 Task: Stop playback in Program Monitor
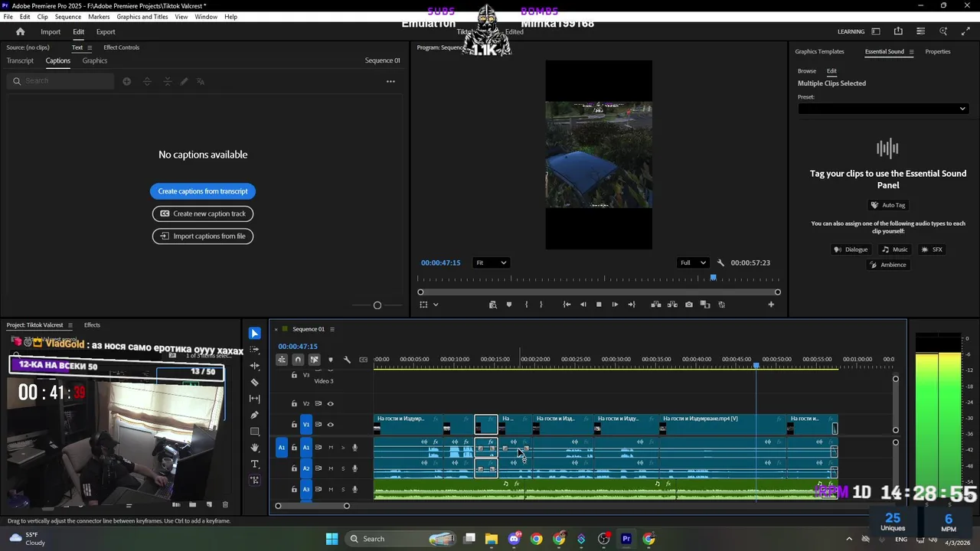coord(599,305)
